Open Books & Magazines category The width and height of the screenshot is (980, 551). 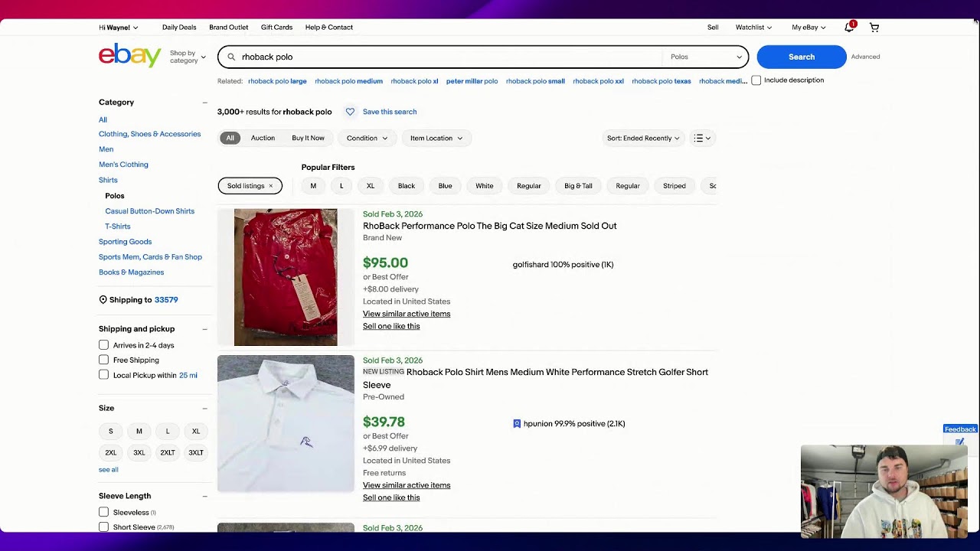131,272
